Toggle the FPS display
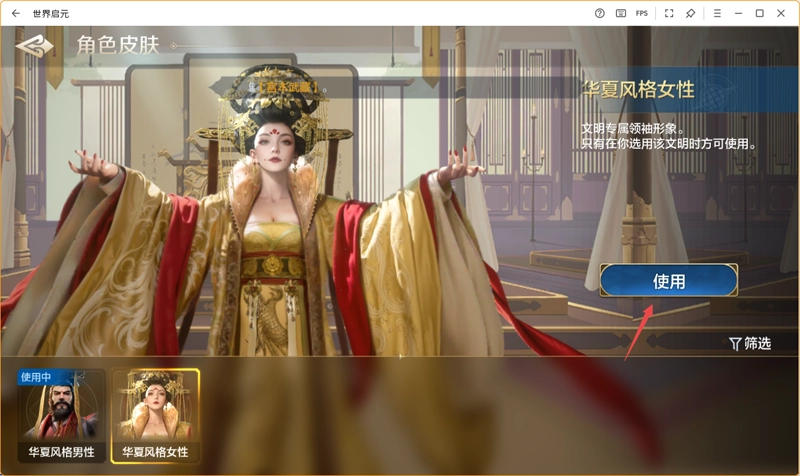Viewport: 800px width, 476px height. click(642, 13)
